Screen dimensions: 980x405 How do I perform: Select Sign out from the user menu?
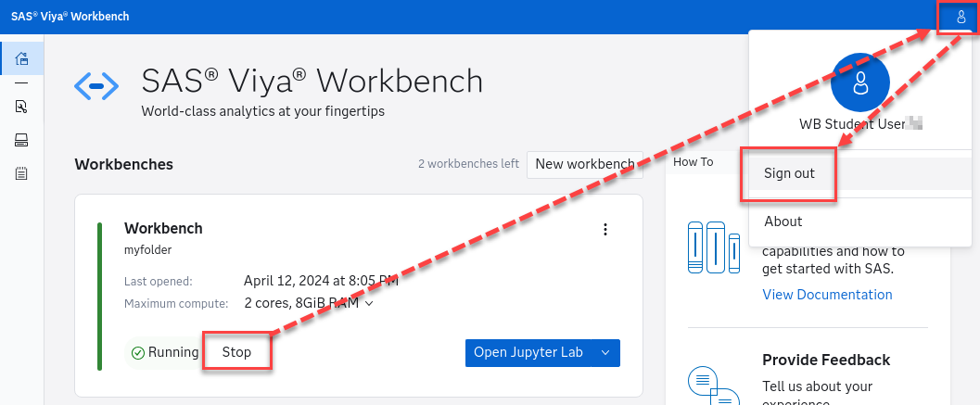pyautogui.click(x=789, y=173)
